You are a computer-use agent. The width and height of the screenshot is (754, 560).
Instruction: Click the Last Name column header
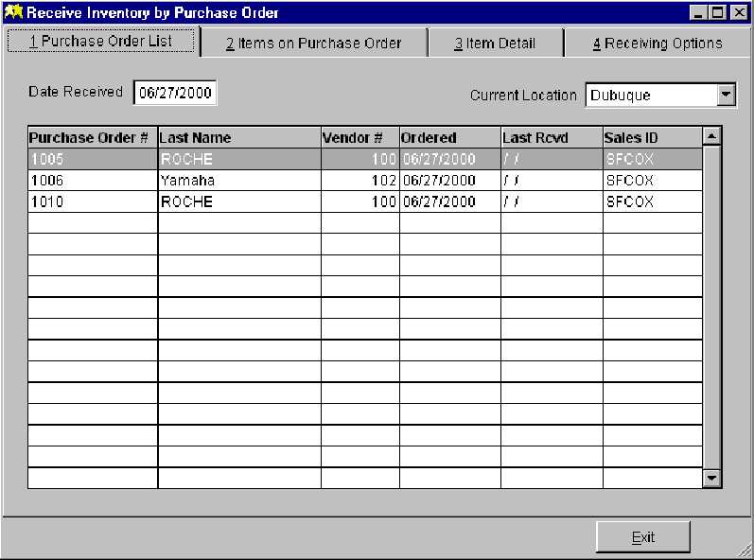[x=238, y=137]
